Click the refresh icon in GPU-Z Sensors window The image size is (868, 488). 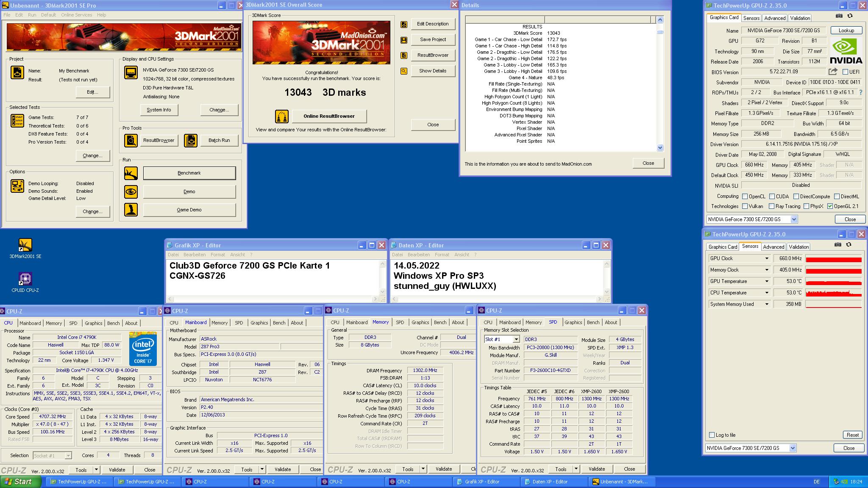849,244
